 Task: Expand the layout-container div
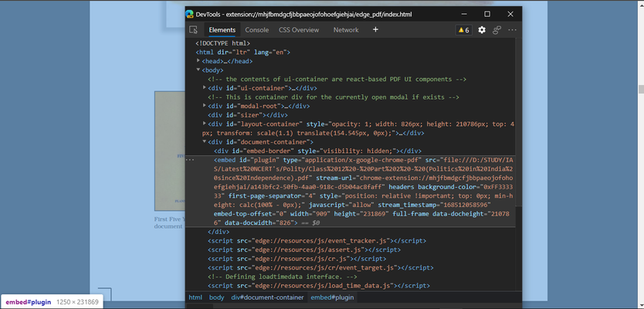coord(205,124)
